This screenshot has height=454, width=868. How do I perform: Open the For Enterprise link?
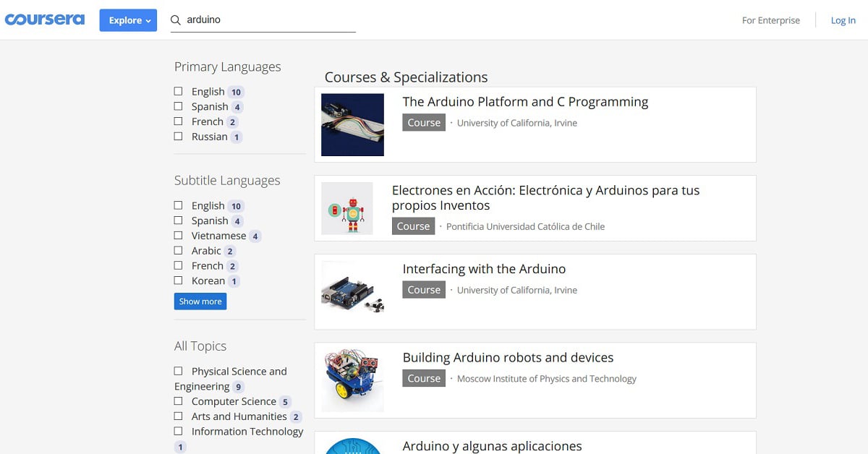(x=771, y=20)
